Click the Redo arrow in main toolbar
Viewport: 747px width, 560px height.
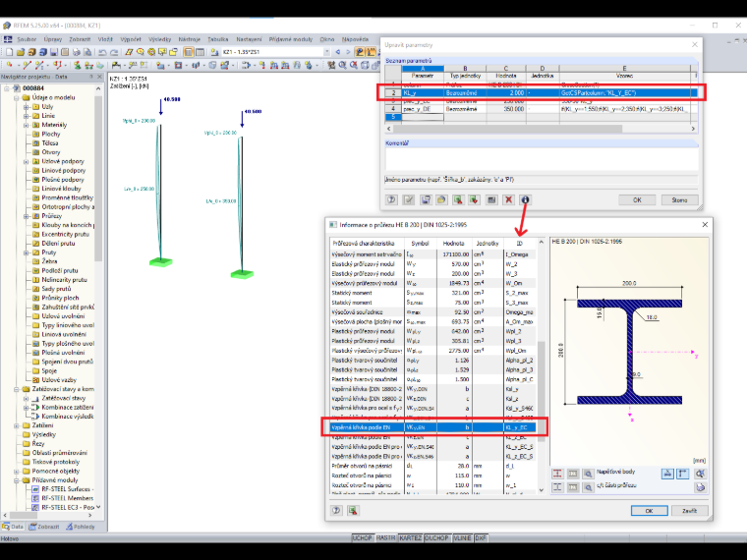pyautogui.click(x=114, y=52)
